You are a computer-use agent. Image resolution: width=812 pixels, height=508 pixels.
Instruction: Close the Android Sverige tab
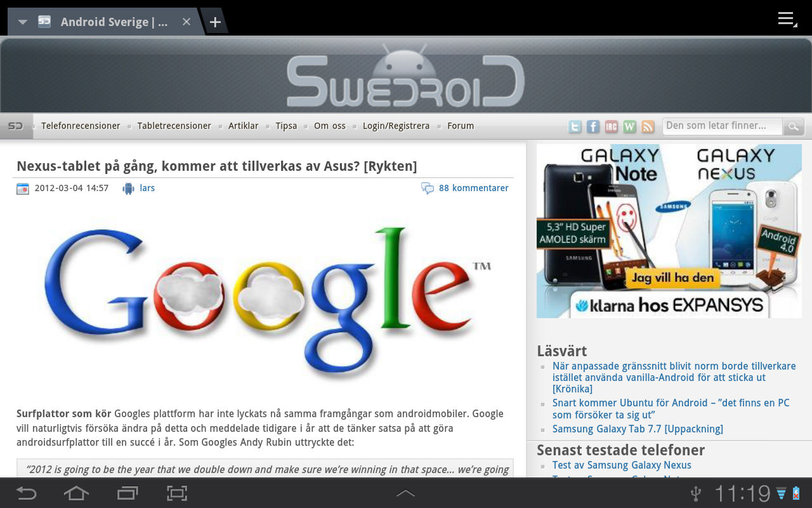[187, 22]
